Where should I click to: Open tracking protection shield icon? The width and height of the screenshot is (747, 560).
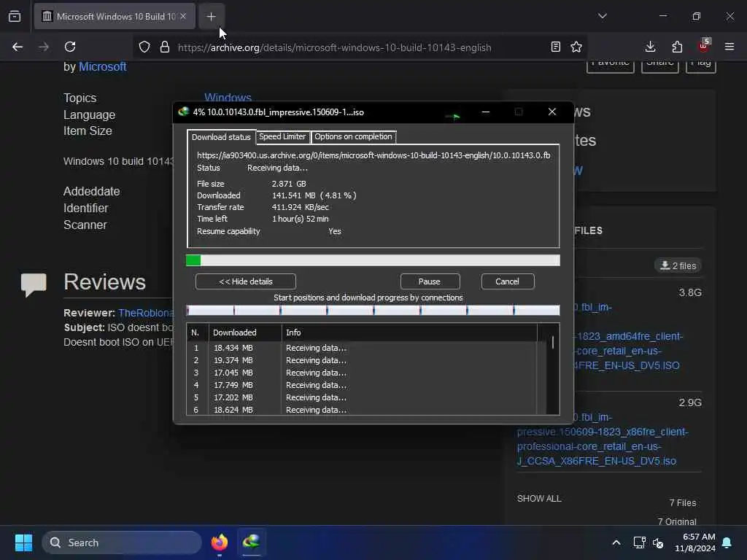[x=144, y=47]
